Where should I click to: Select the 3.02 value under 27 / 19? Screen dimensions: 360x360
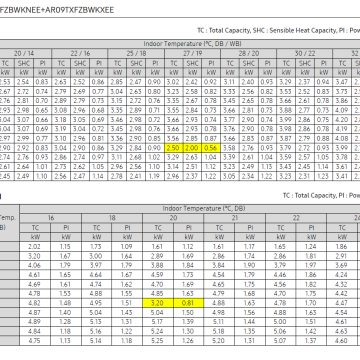(174, 82)
